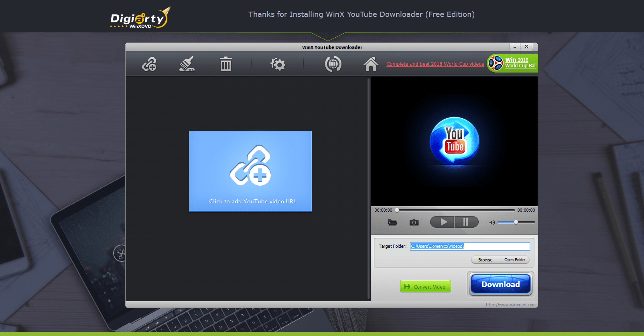
Task: Click the green Convert Video button
Action: coord(425,286)
